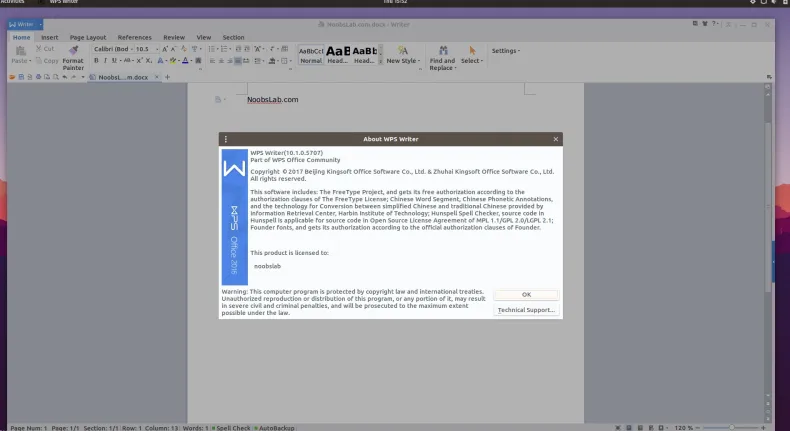Close the NoobsLab document tab
Image resolution: width=790 pixels, height=431 pixels.
click(156, 77)
